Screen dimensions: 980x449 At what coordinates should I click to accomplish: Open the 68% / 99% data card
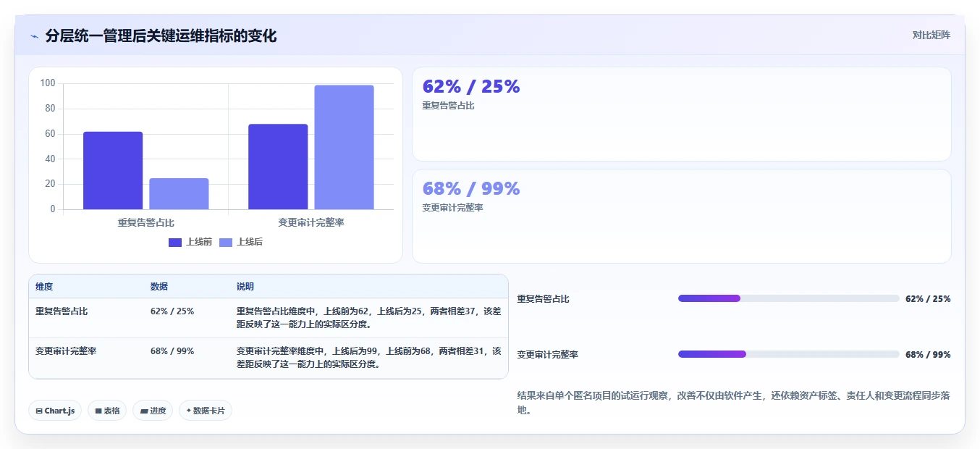682,216
